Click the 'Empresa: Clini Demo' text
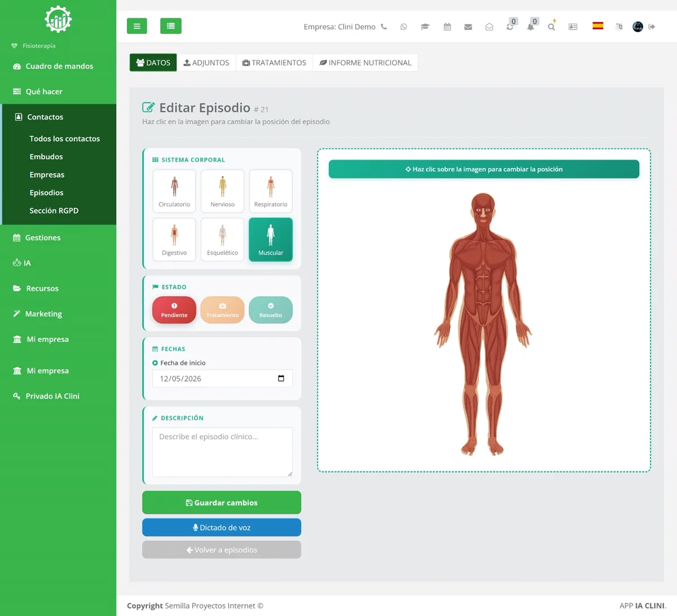The image size is (677, 616). coord(340,27)
